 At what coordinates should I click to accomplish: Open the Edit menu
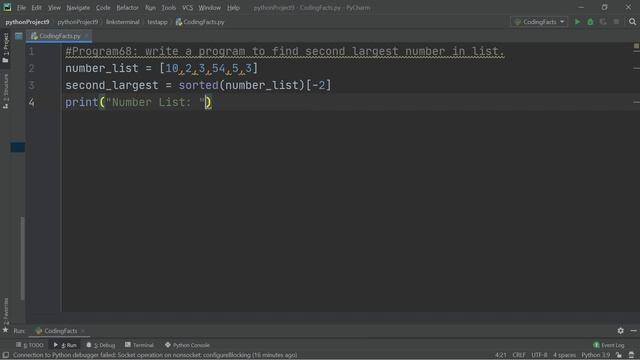[36, 8]
